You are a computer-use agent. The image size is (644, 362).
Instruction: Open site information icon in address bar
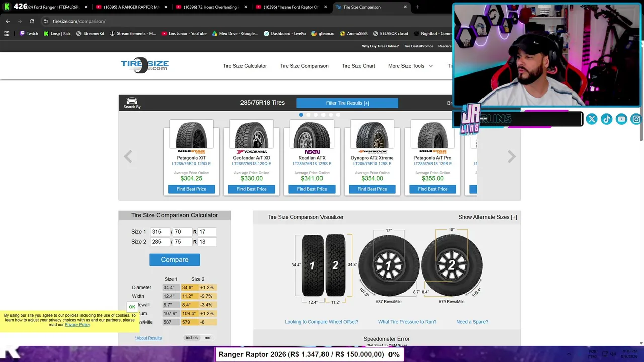(x=46, y=21)
